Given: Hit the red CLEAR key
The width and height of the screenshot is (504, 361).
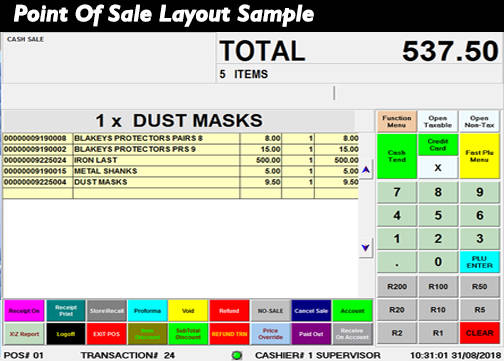Looking at the screenshot, I should point(479,333).
